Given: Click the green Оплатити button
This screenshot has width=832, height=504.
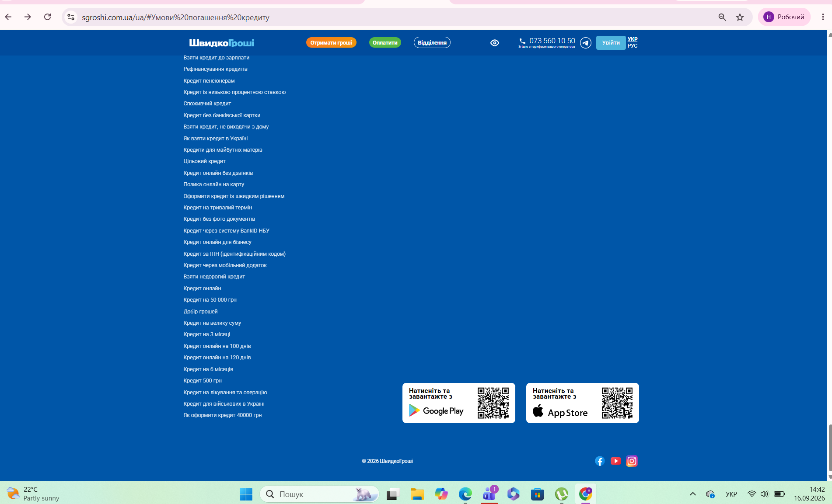Looking at the screenshot, I should point(385,42).
